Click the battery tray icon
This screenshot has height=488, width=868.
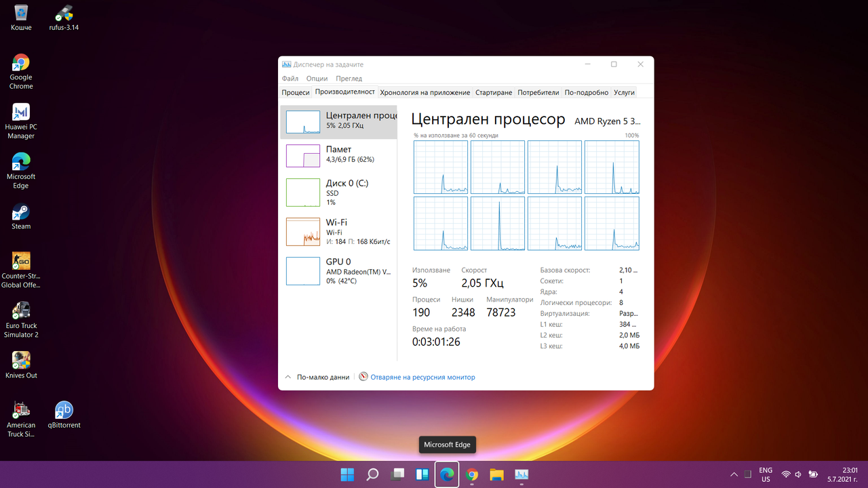point(813,474)
